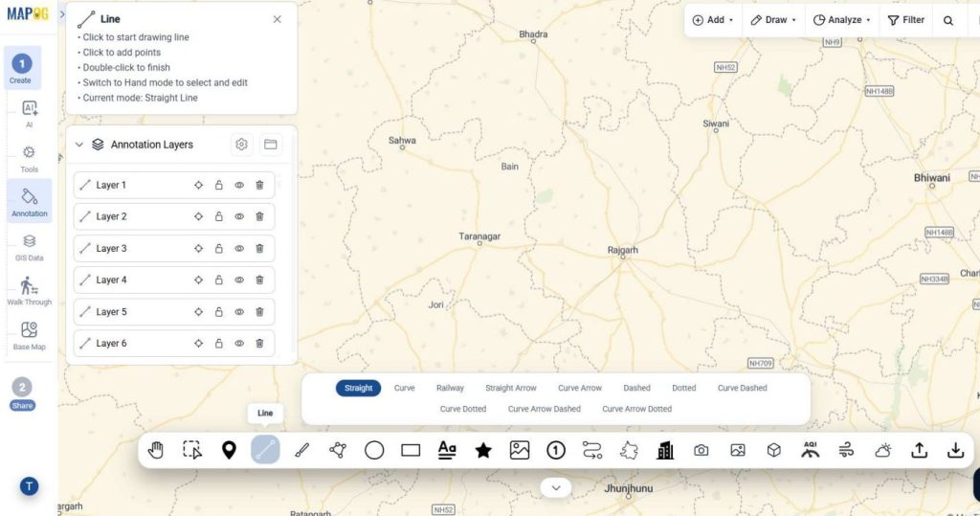Select the Point marker tool
980x516 pixels.
pos(229,450)
